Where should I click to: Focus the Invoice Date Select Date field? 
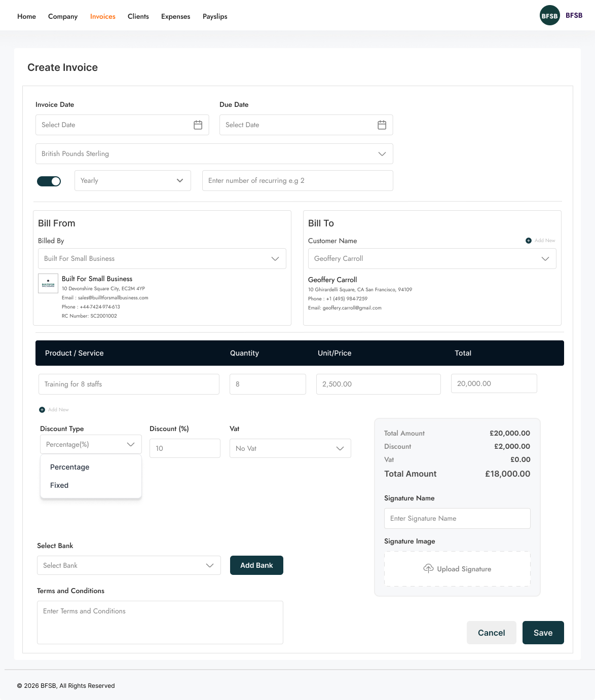point(122,125)
